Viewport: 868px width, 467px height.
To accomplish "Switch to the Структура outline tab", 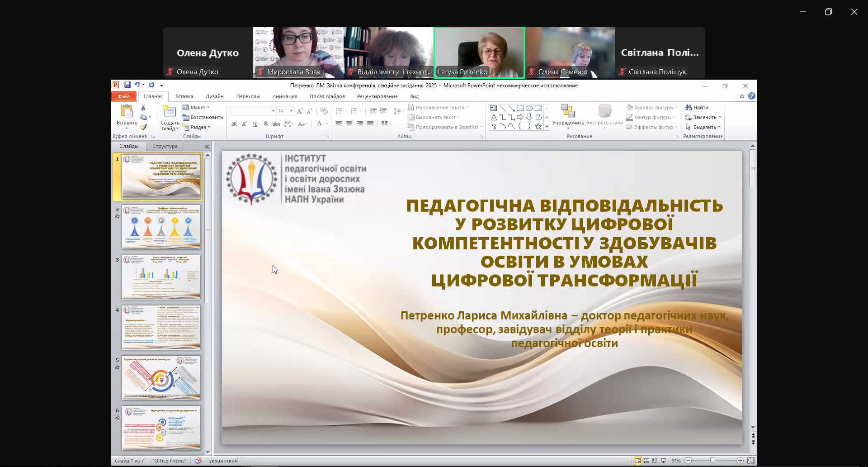I will 165,146.
